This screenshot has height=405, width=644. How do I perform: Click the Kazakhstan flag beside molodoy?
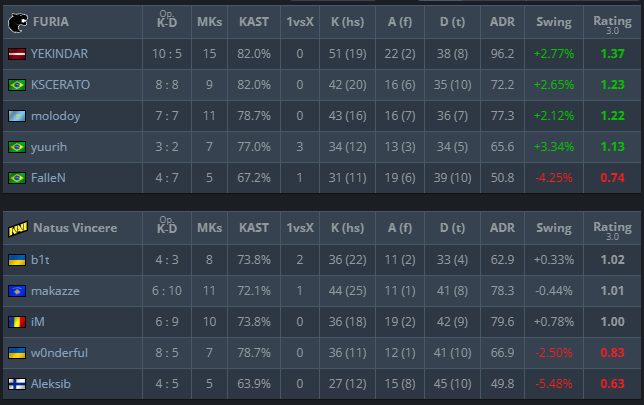(x=16, y=116)
